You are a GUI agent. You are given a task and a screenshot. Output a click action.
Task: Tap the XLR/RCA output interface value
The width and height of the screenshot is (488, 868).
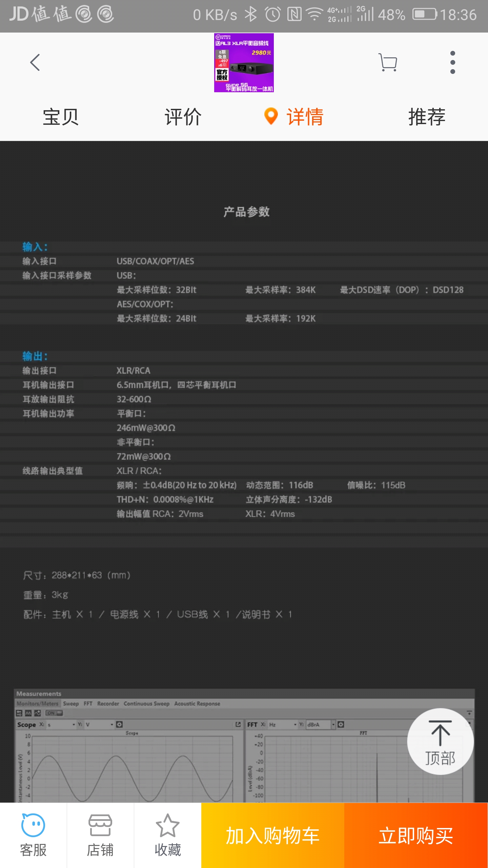(x=134, y=371)
